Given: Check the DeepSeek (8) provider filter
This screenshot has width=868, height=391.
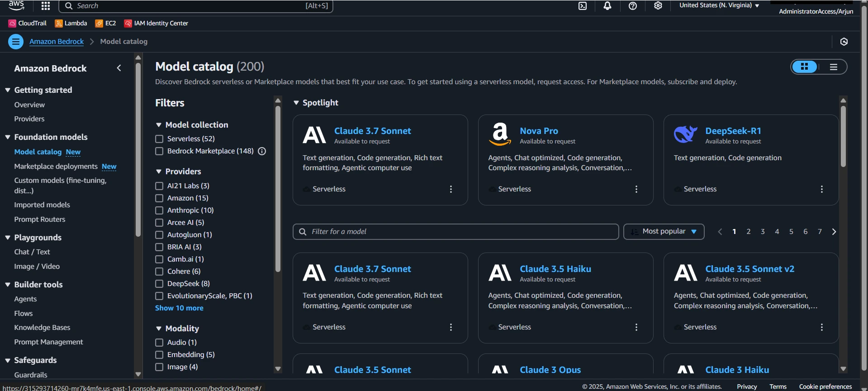Looking at the screenshot, I should 159,284.
